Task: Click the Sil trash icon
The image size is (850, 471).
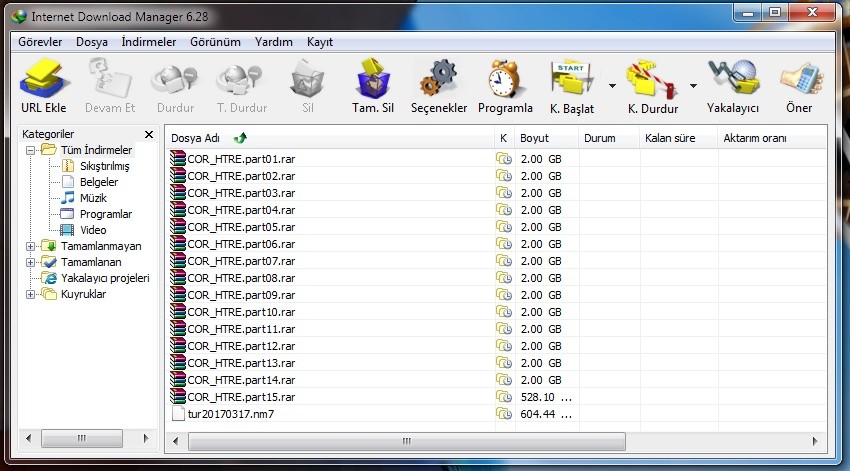Action: tap(307, 80)
